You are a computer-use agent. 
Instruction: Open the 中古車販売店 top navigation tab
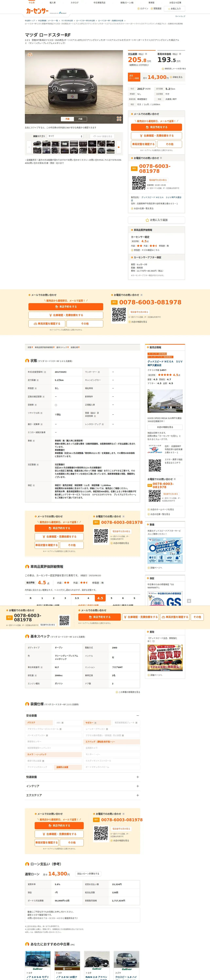tap(99, 3)
